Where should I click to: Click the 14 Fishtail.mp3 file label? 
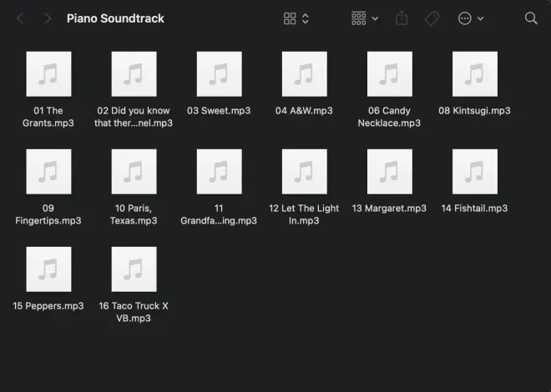(x=474, y=209)
